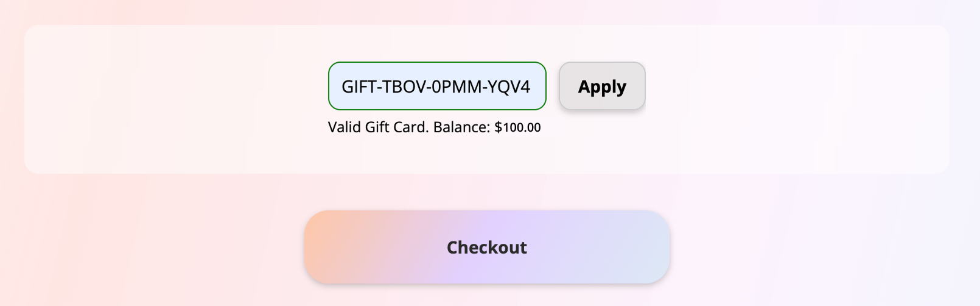Apply the entered gift card code

click(602, 87)
